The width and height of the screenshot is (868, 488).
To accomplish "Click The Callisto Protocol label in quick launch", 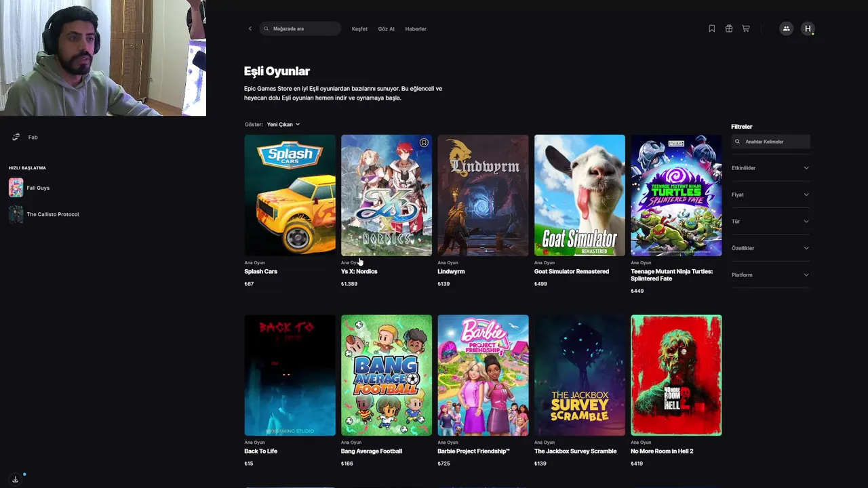I will coord(53,214).
